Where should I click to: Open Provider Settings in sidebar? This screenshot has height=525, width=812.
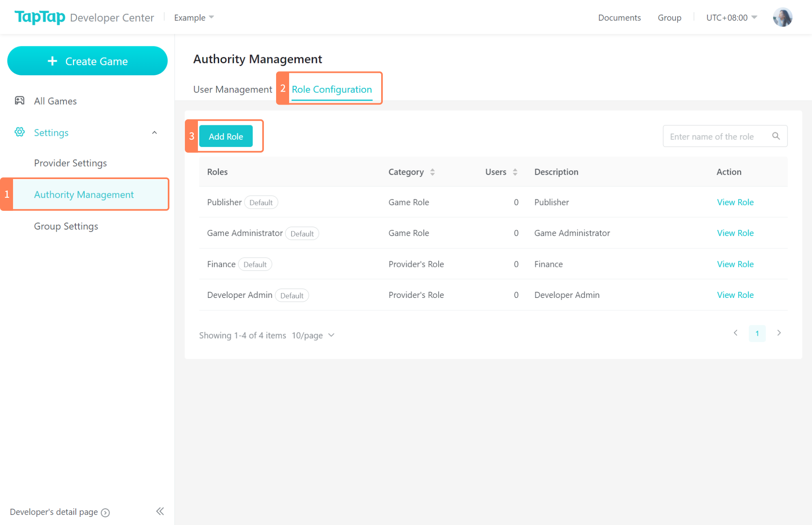pos(70,163)
